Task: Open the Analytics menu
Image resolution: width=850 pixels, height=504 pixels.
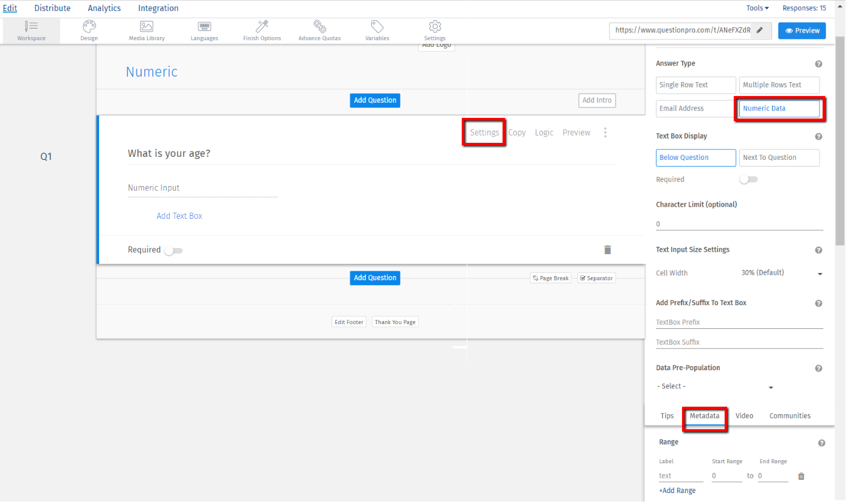Action: 104,8
